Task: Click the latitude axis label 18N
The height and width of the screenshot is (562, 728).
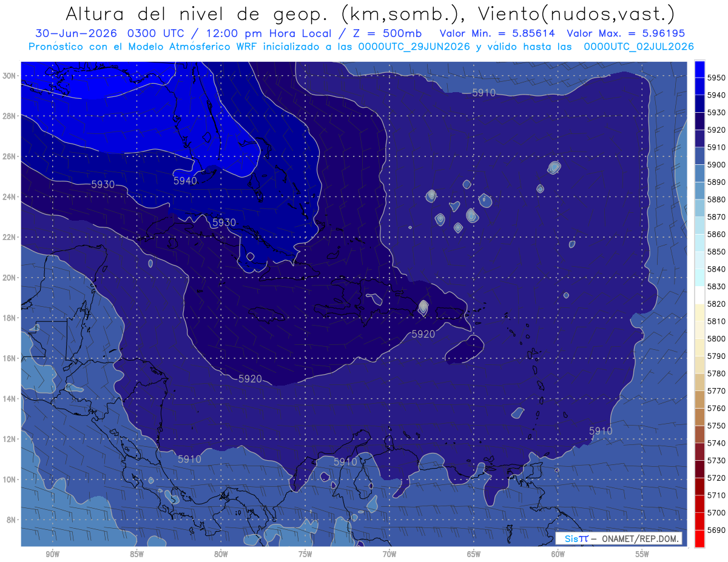Action: click(x=10, y=318)
